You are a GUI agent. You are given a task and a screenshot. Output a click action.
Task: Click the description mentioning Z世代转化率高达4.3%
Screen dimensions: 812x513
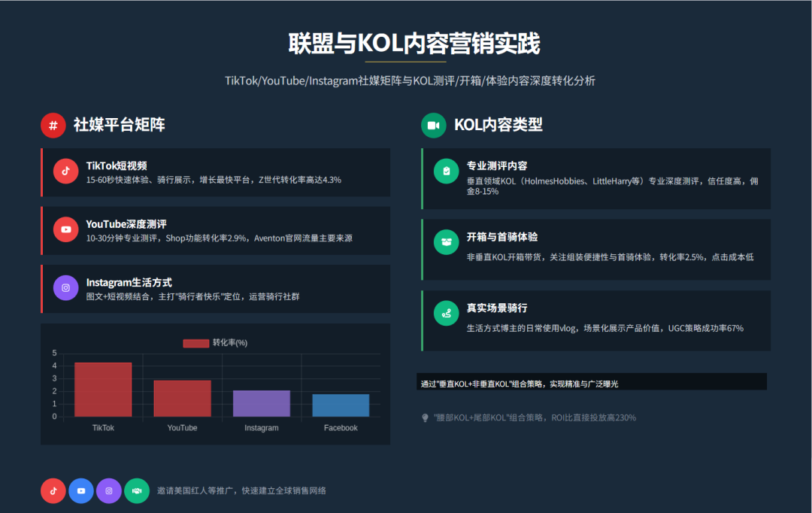point(214,180)
